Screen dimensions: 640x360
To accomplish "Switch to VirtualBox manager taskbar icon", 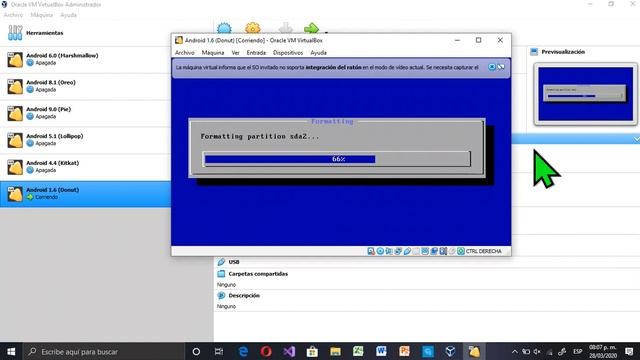I will click(x=450, y=351).
